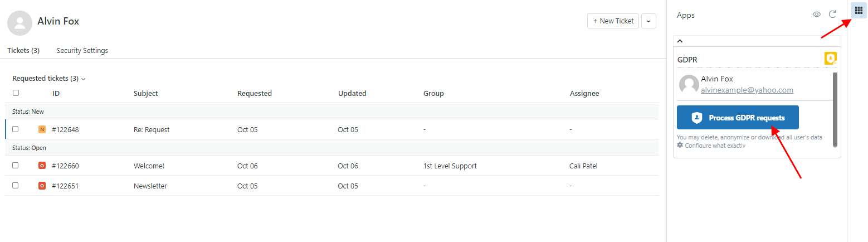
Task: Click the gear icon beside Configure what exactly
Action: 680,145
